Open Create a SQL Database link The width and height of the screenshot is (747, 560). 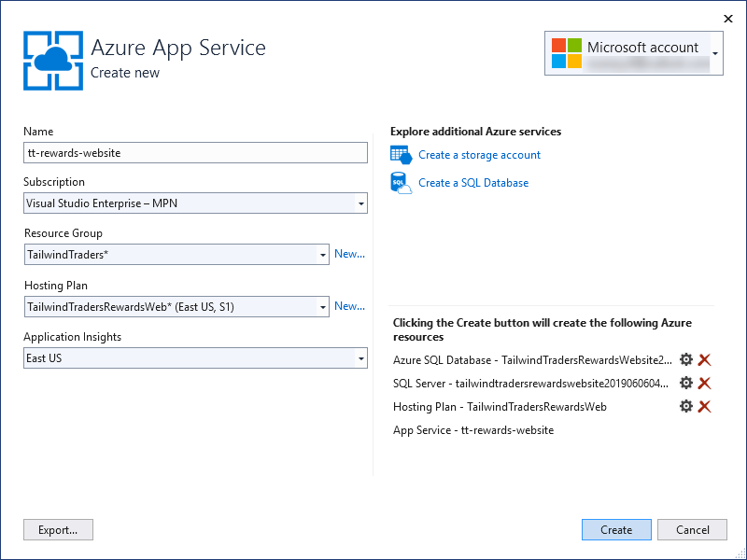click(473, 183)
